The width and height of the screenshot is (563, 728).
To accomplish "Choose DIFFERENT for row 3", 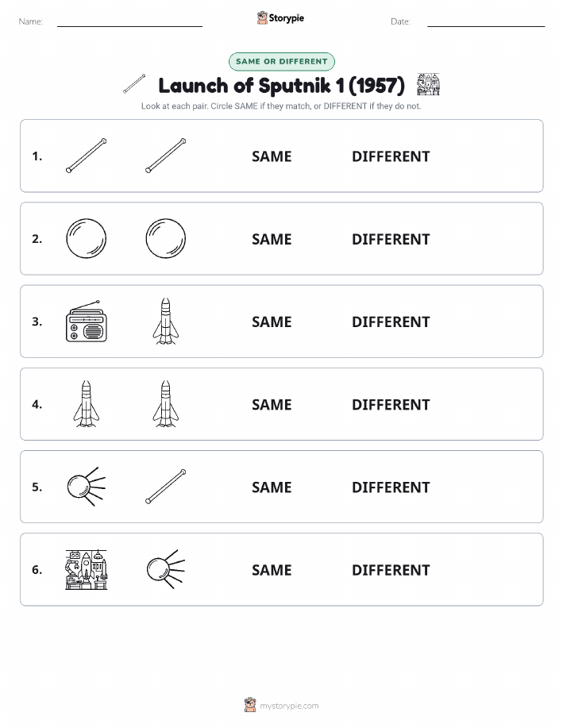I will click(x=391, y=322).
